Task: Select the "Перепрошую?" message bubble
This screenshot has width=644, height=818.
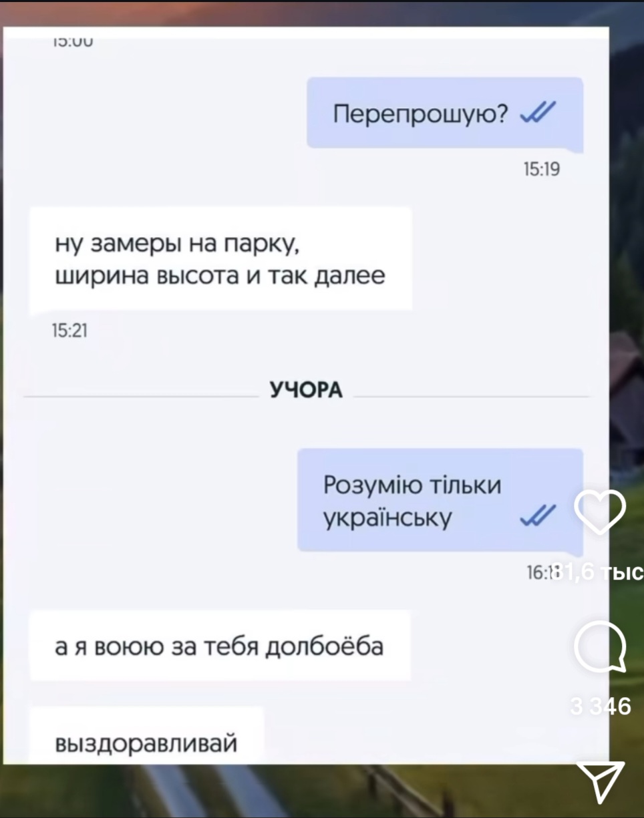Action: coord(445,114)
